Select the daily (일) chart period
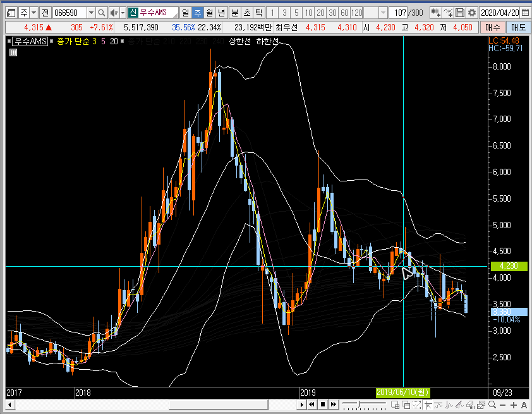532x414 pixels. pyautogui.click(x=185, y=13)
